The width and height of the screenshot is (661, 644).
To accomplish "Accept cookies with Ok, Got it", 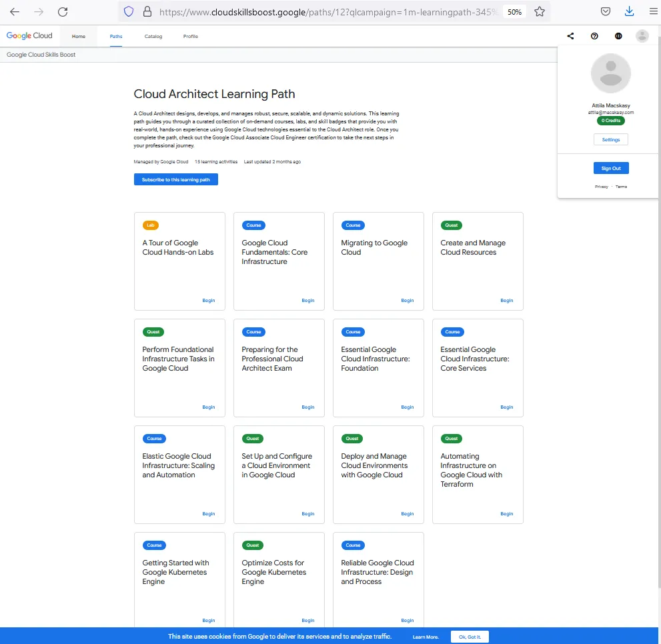I will [x=470, y=637].
